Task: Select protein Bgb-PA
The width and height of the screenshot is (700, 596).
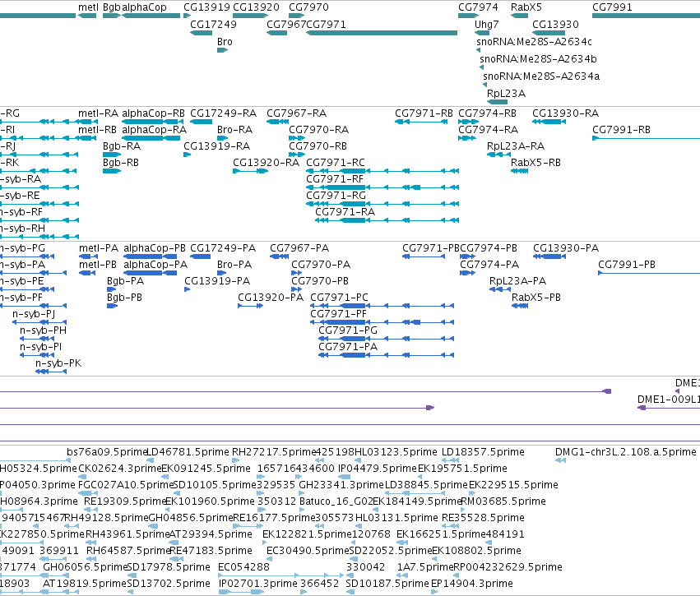Action: pos(112,289)
